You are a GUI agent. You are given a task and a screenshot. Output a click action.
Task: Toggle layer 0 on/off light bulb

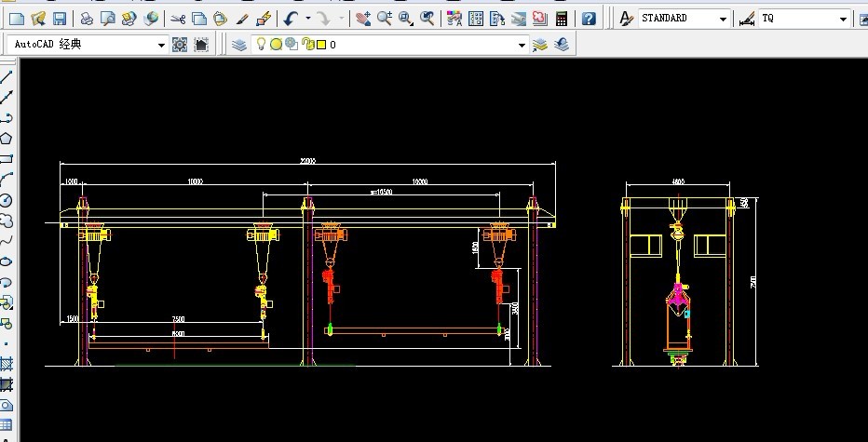262,44
